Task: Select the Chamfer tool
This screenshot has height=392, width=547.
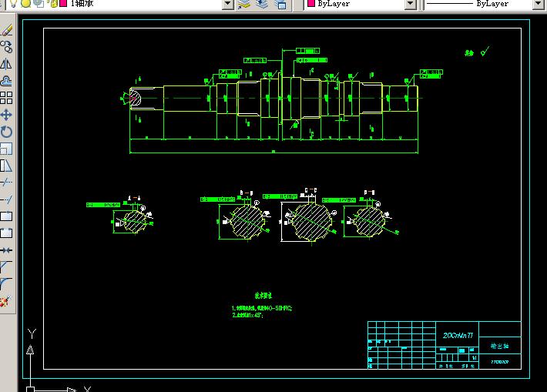Action: pyautogui.click(x=6, y=266)
